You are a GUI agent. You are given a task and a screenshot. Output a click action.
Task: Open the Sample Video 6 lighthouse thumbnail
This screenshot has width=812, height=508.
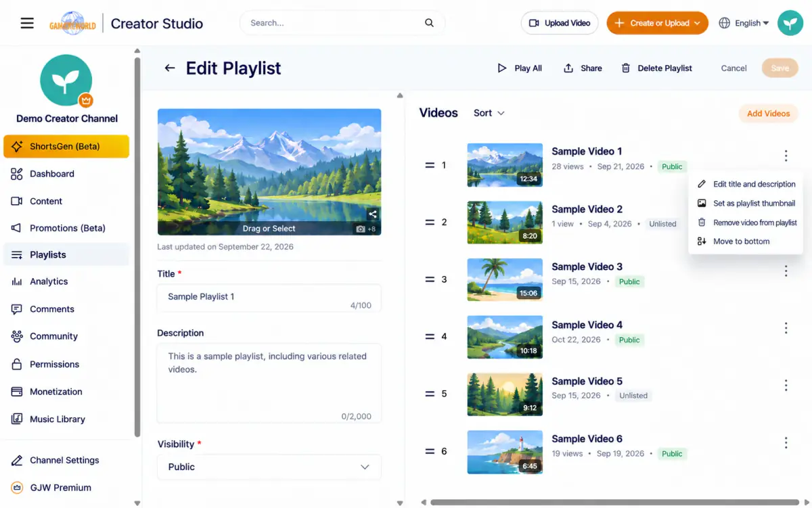pyautogui.click(x=505, y=452)
